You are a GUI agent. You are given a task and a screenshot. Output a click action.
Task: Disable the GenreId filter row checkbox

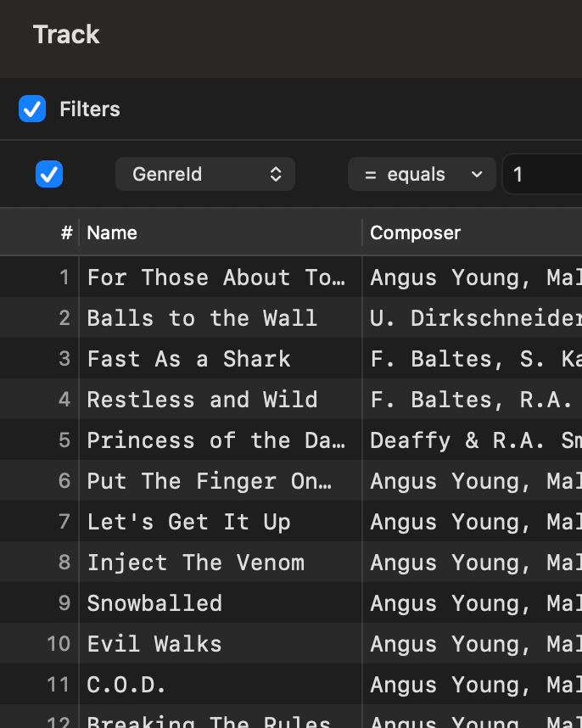click(49, 174)
